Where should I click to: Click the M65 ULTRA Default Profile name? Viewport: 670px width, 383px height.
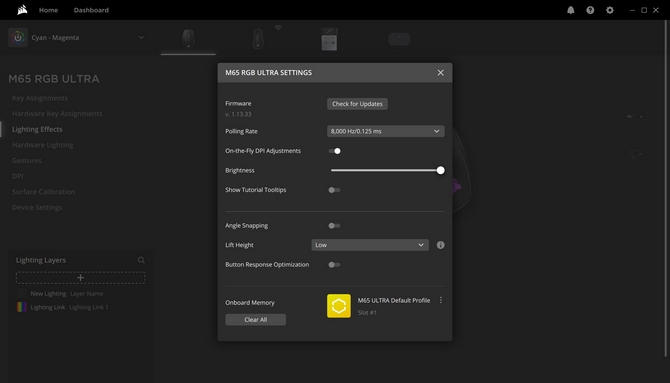(394, 300)
